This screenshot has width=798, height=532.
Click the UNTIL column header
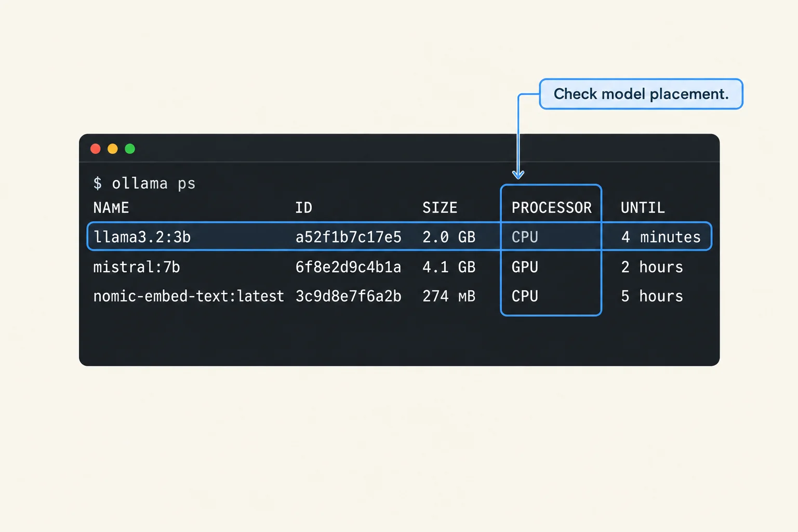click(643, 208)
